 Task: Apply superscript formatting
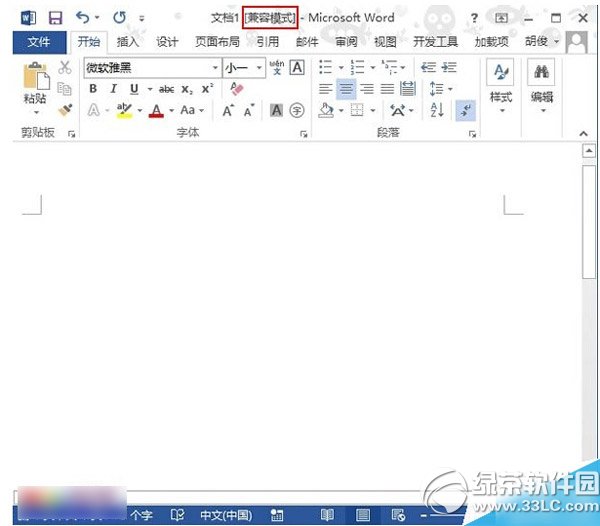(207, 89)
